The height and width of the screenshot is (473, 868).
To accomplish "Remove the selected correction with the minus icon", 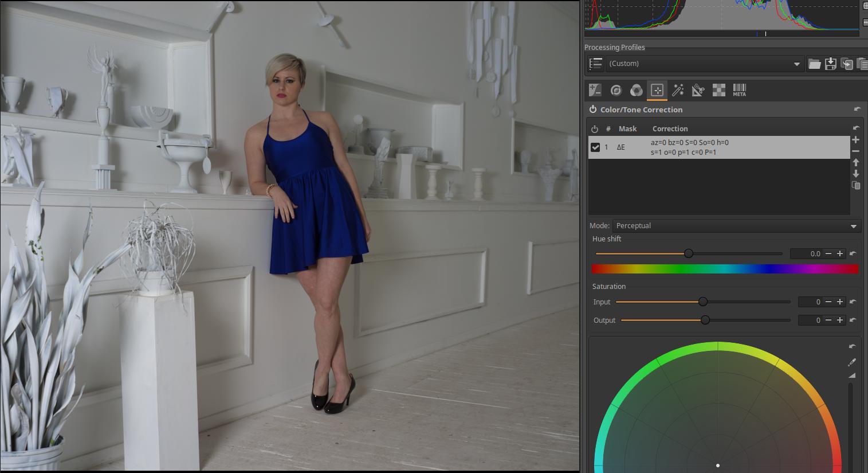I will [x=855, y=151].
